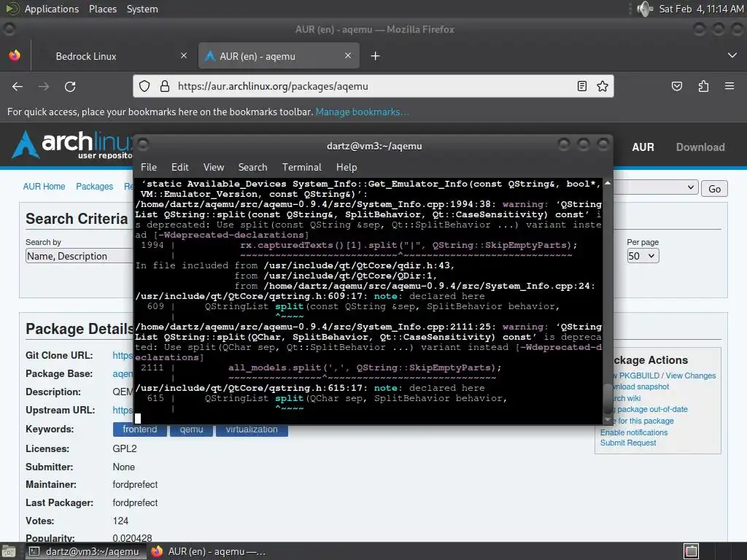Click the Arch Linux logo

tap(71, 145)
